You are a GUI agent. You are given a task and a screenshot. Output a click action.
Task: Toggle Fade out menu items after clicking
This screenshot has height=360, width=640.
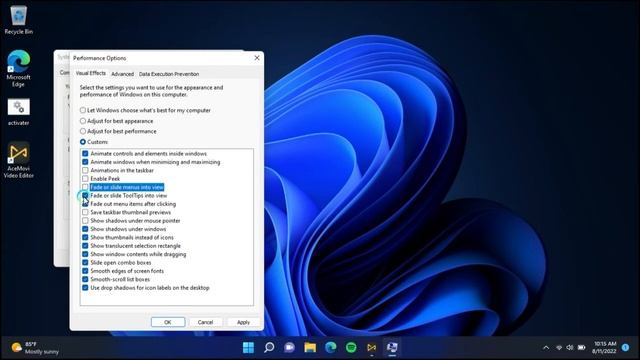click(x=85, y=204)
